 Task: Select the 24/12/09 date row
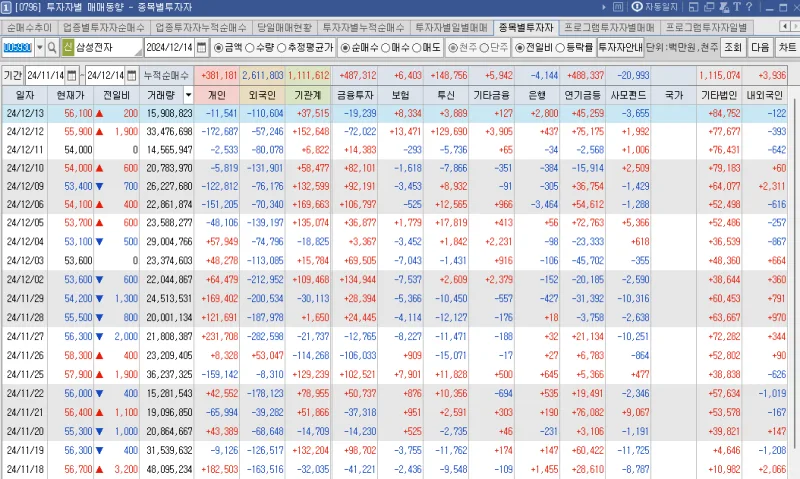point(394,186)
